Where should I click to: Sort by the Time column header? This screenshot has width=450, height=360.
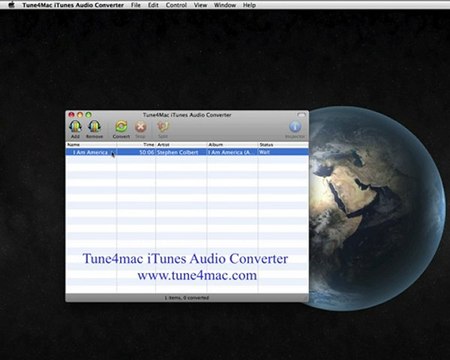click(x=136, y=145)
